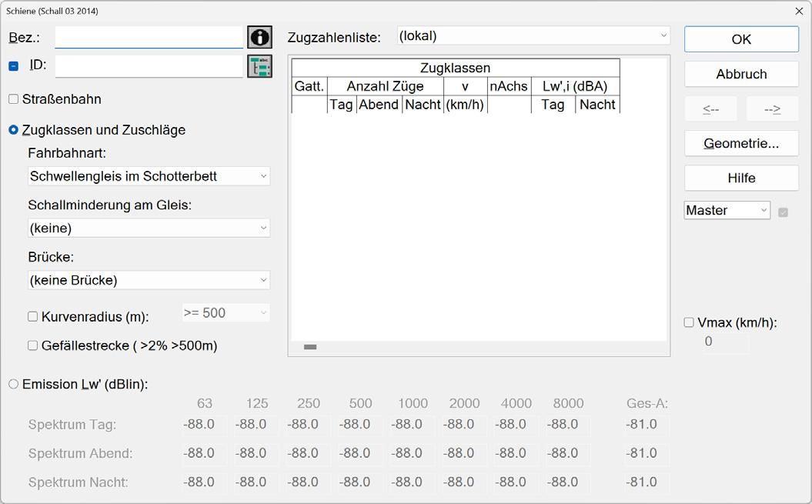The width and height of the screenshot is (812, 504).
Task: Select the Zugklassen table title header
Action: click(456, 68)
